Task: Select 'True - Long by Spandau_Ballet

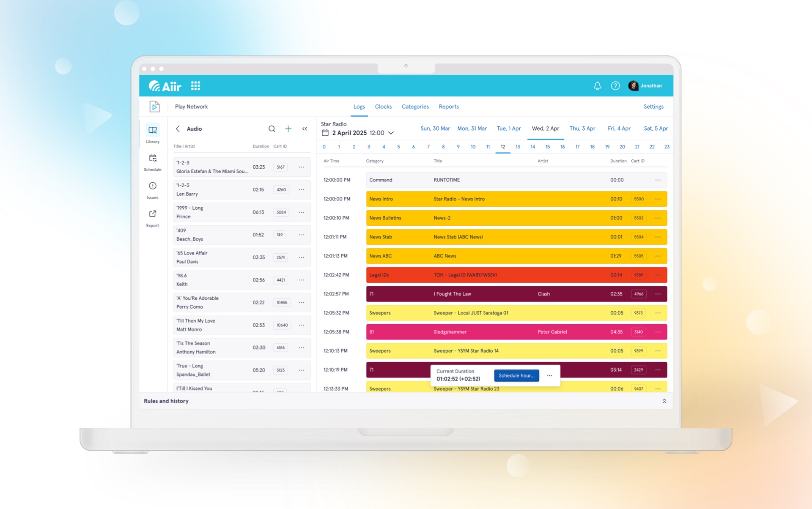Action: point(242,370)
